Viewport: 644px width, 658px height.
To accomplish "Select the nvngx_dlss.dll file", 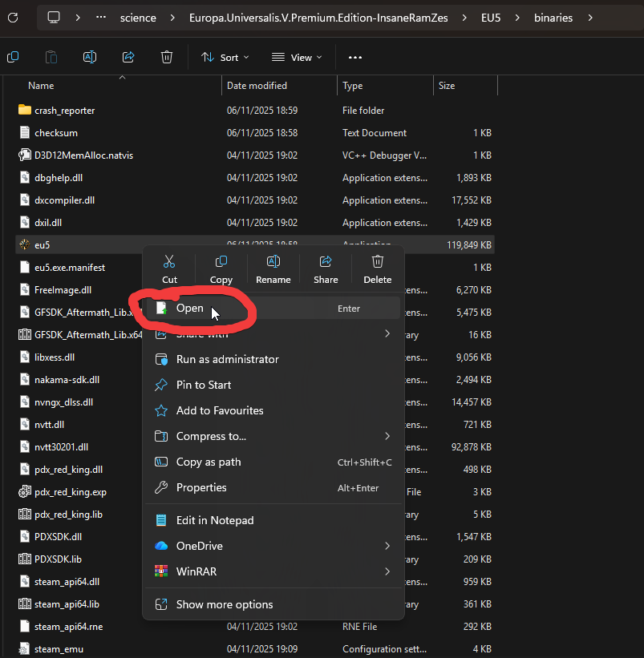I will coord(64,402).
